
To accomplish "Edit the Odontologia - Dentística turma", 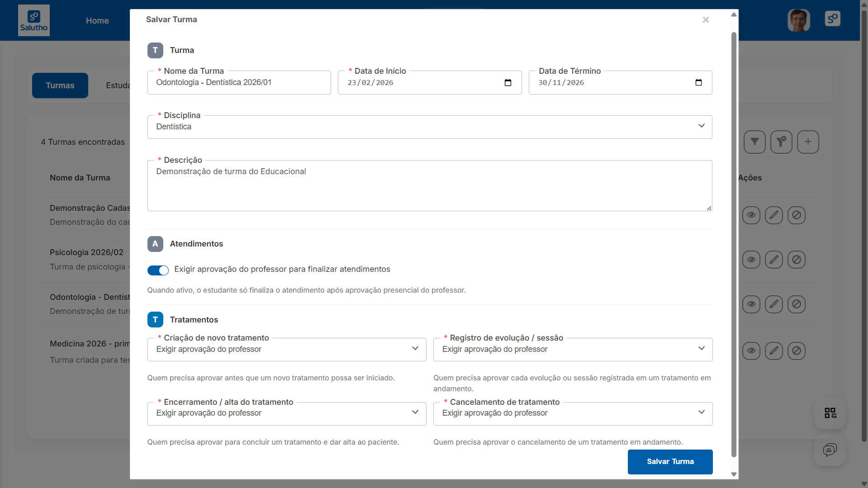I will tap(774, 304).
